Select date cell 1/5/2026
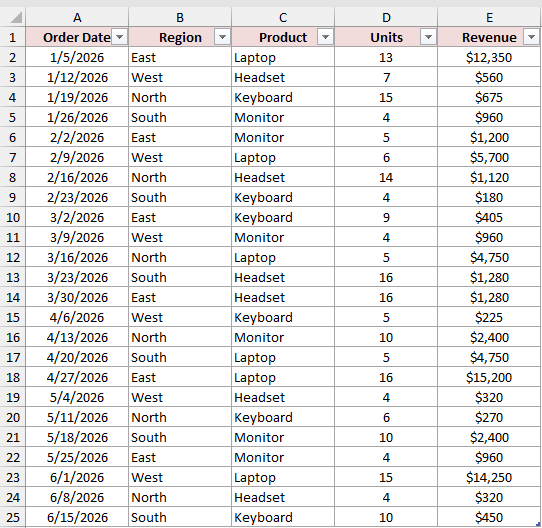 pyautogui.click(x=77, y=57)
